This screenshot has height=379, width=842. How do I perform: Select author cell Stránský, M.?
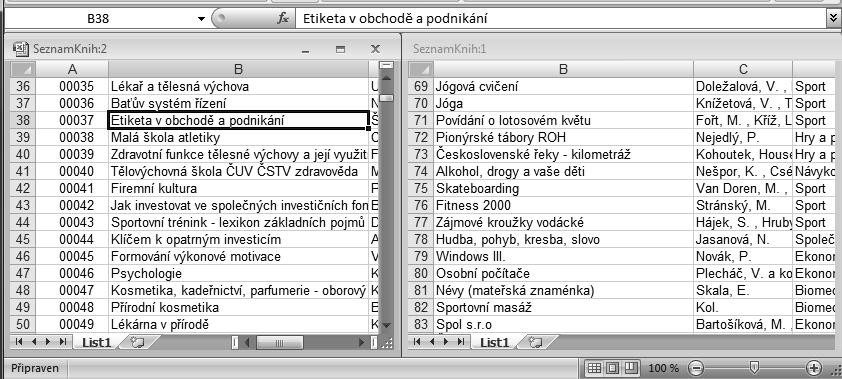[743, 206]
